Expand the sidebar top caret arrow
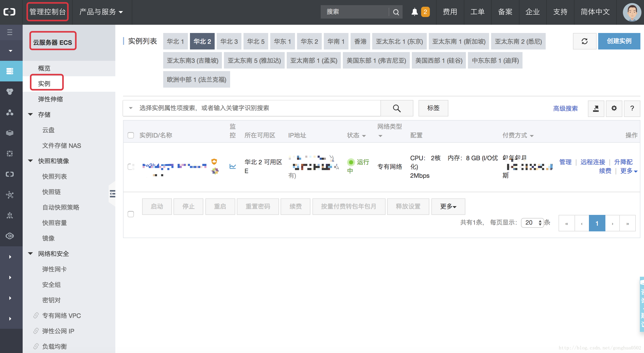Viewport: 644px width, 353px height. tap(10, 51)
